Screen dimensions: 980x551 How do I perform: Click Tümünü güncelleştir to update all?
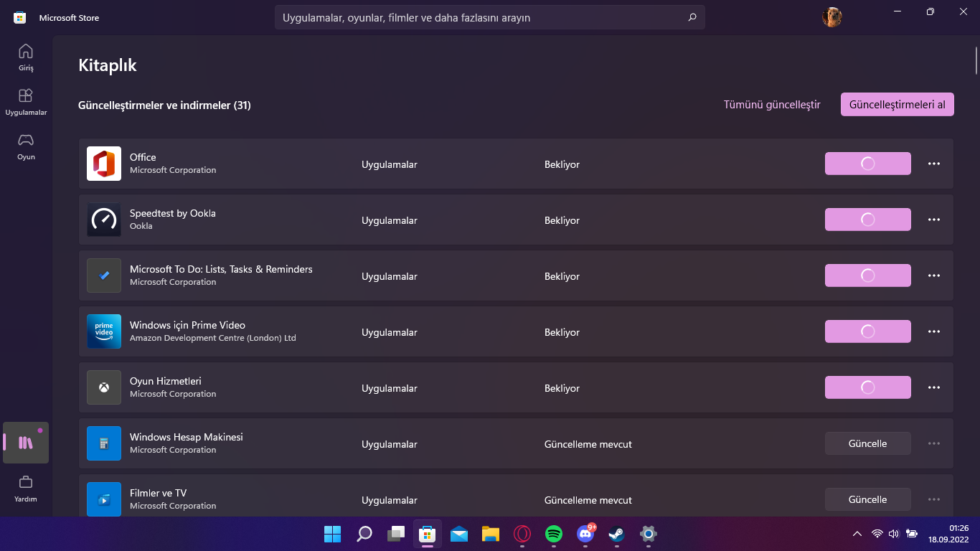pyautogui.click(x=772, y=105)
